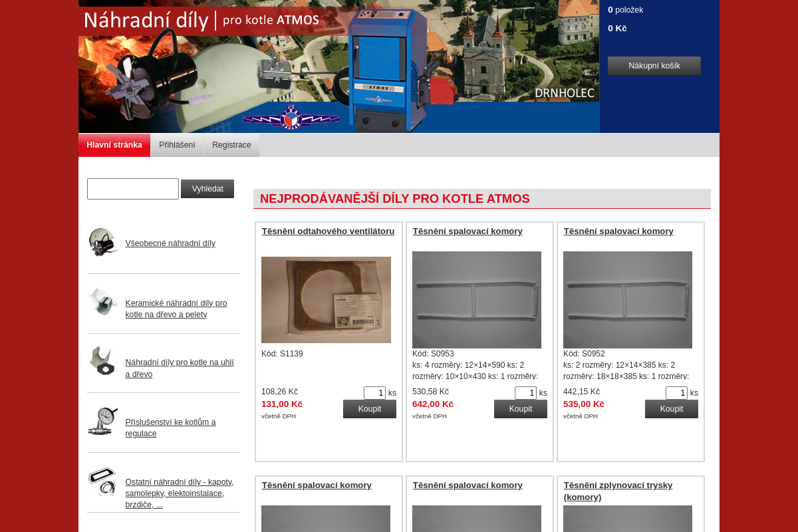Image resolution: width=798 pixels, height=532 pixels.
Task: Open the Všeobecné náhradní díly category icon
Action: (x=103, y=243)
